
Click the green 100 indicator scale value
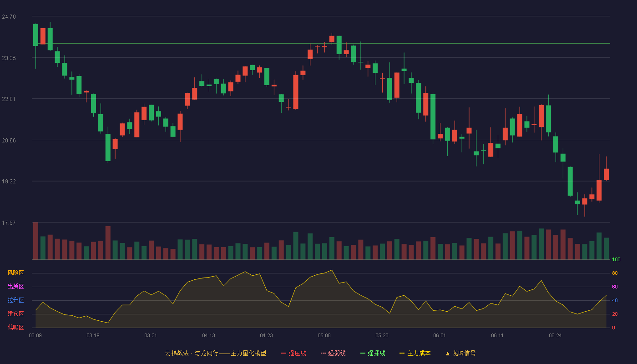616,260
